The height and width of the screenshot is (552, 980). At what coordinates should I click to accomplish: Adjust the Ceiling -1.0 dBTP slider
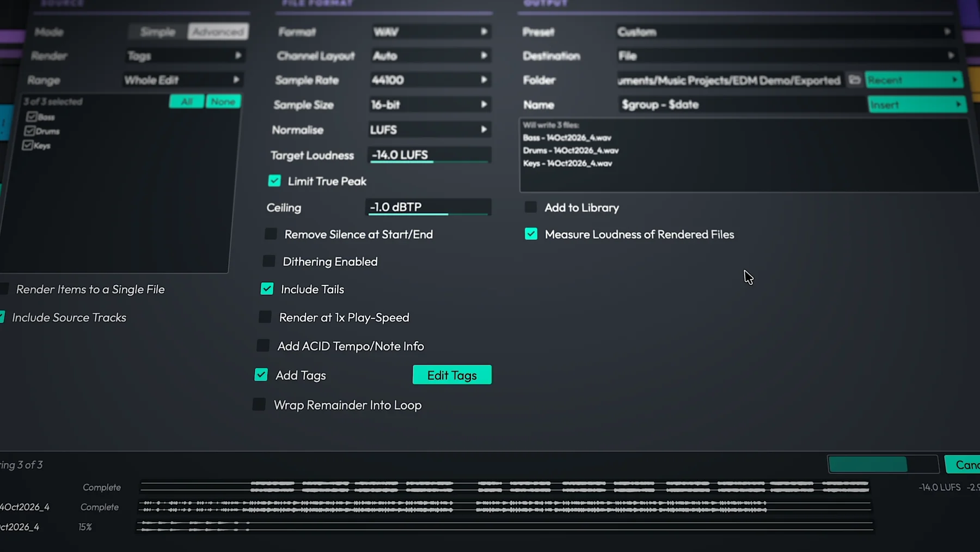click(428, 207)
